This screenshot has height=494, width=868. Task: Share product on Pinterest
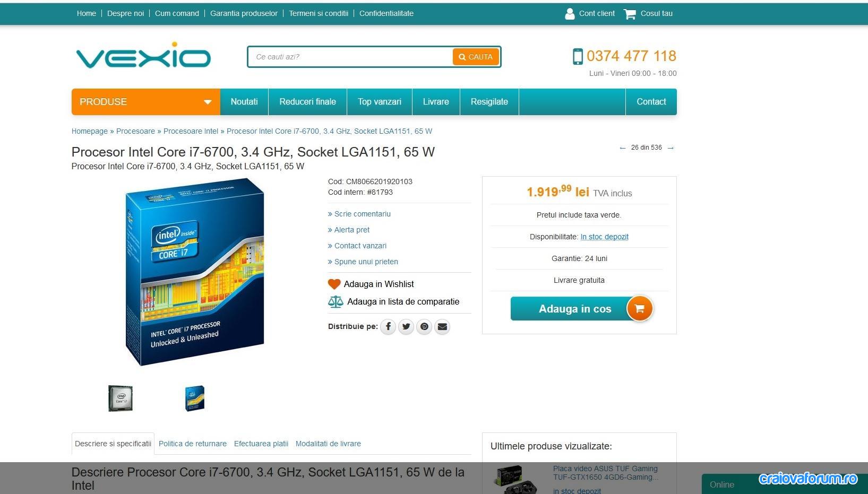(x=424, y=326)
